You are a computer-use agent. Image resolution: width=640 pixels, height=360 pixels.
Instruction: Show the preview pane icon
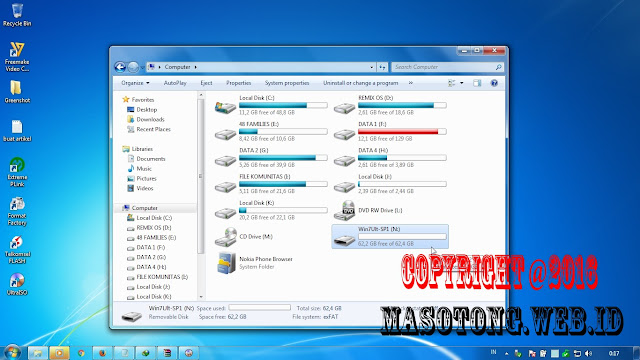pos(477,83)
